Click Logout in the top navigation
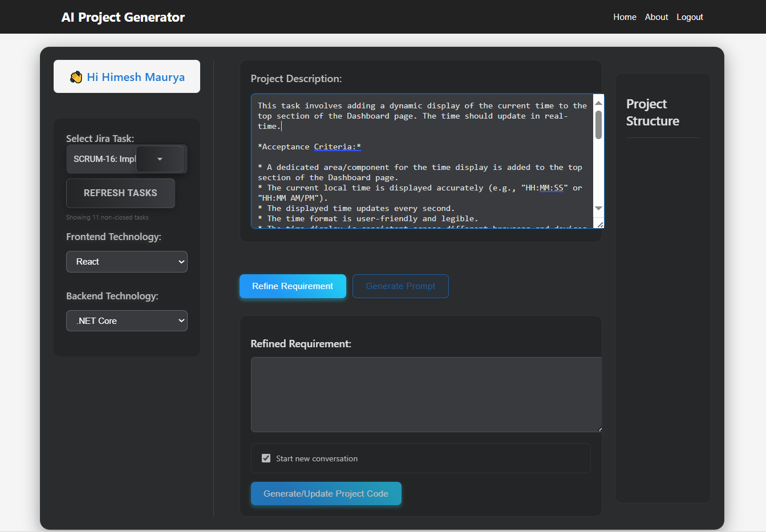This screenshot has width=766, height=532. 690,17
